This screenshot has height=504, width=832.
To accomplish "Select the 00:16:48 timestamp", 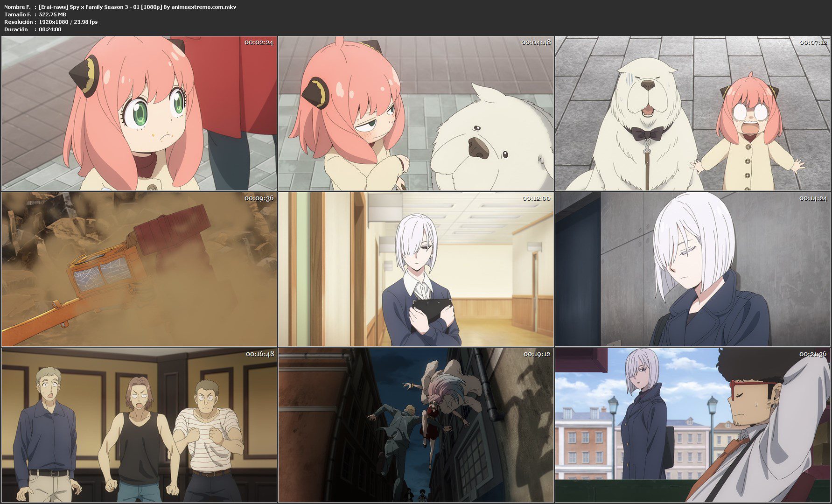I will click(x=259, y=354).
